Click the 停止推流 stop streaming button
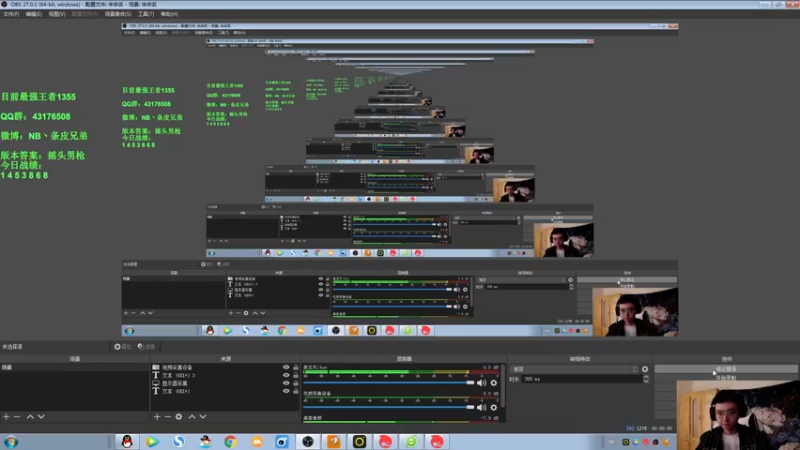 (x=726, y=368)
